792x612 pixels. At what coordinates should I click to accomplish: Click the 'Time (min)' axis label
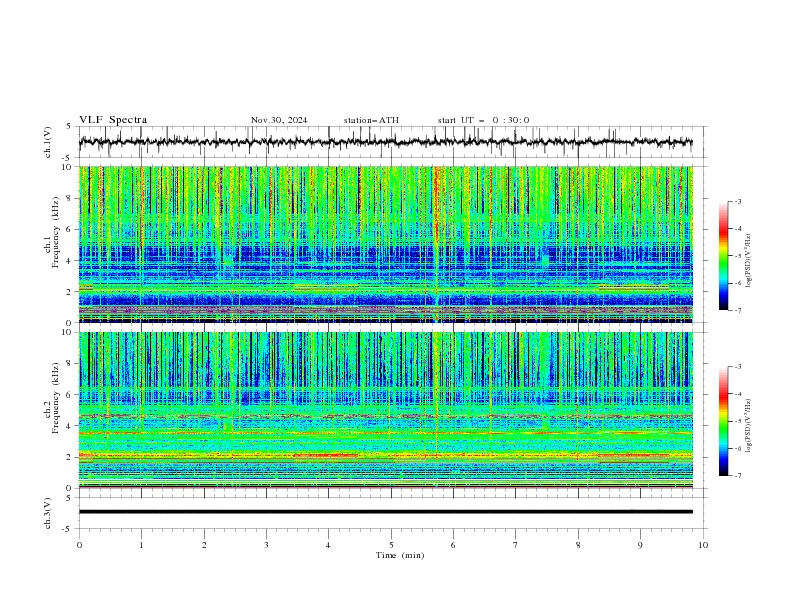(x=400, y=555)
